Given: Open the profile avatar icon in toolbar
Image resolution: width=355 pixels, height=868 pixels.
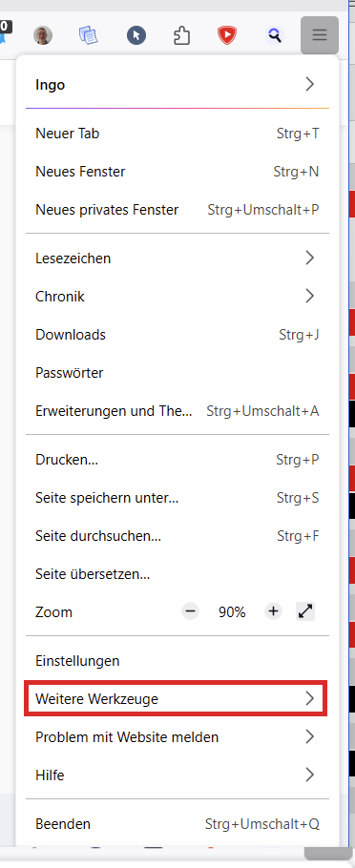Looking at the screenshot, I should 43,36.
